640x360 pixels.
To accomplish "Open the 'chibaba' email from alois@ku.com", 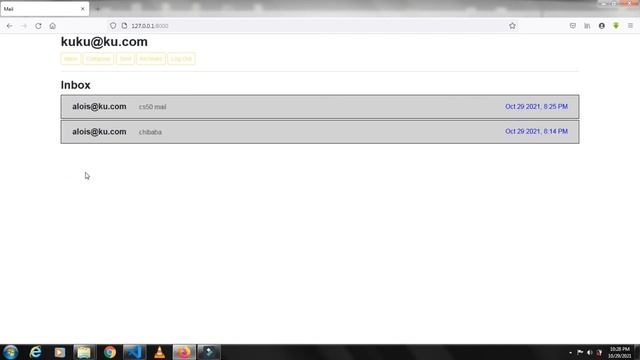I will click(x=320, y=131).
